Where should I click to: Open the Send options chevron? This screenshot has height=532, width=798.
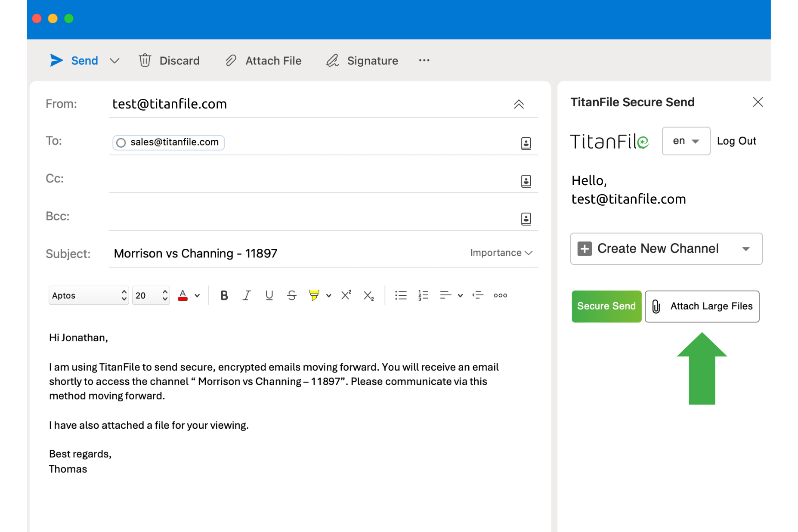point(114,61)
